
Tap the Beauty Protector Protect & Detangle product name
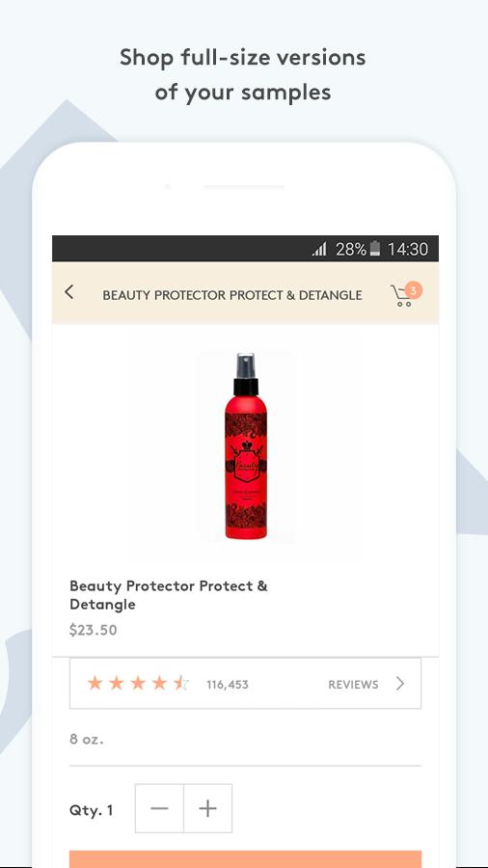(168, 595)
